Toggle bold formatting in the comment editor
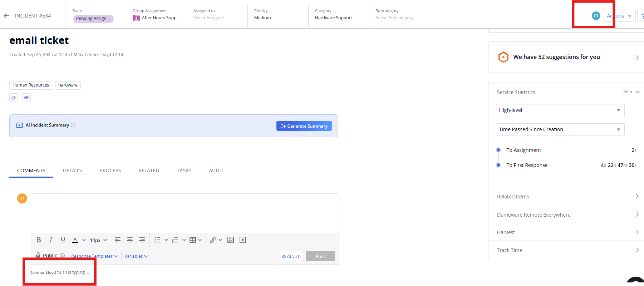The image size is (644, 286). [x=39, y=240]
